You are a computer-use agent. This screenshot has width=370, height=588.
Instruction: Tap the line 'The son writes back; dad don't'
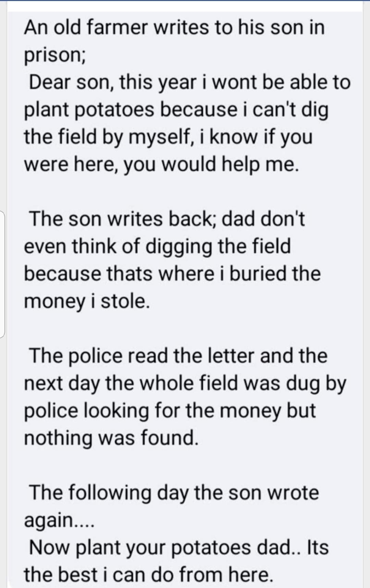coord(167,219)
